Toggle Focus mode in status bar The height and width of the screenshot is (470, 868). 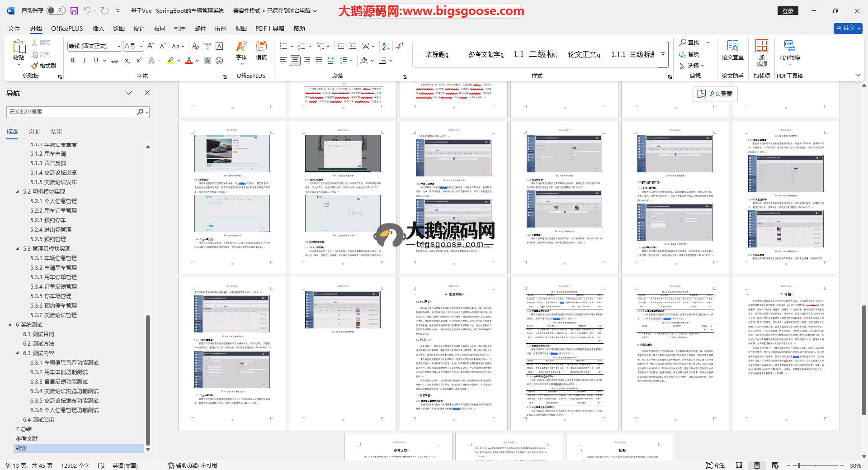715,465
